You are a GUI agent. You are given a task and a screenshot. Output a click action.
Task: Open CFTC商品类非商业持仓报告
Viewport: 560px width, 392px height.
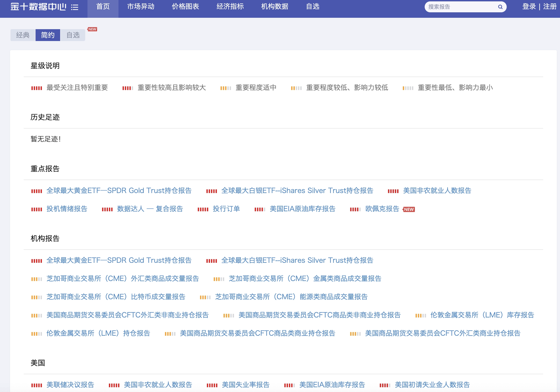tap(319, 315)
